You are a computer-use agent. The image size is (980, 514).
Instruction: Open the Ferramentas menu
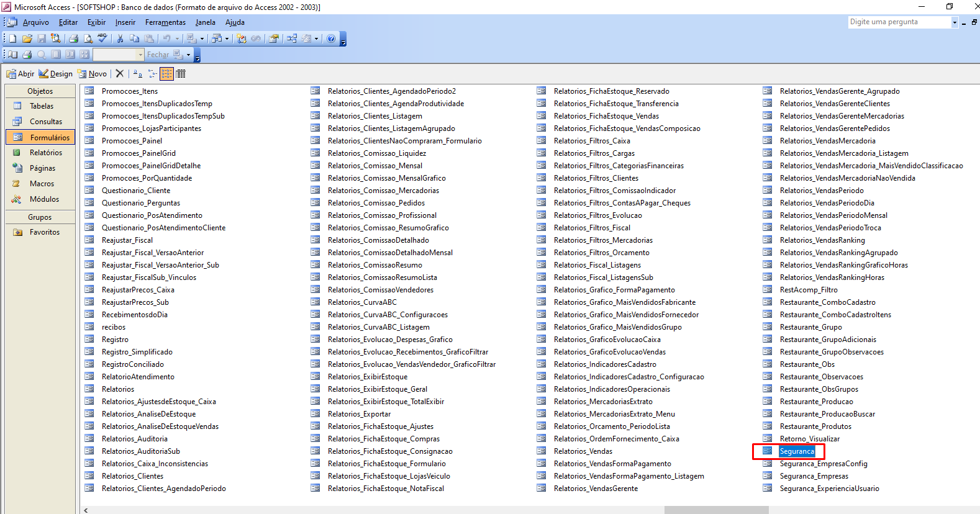[165, 22]
